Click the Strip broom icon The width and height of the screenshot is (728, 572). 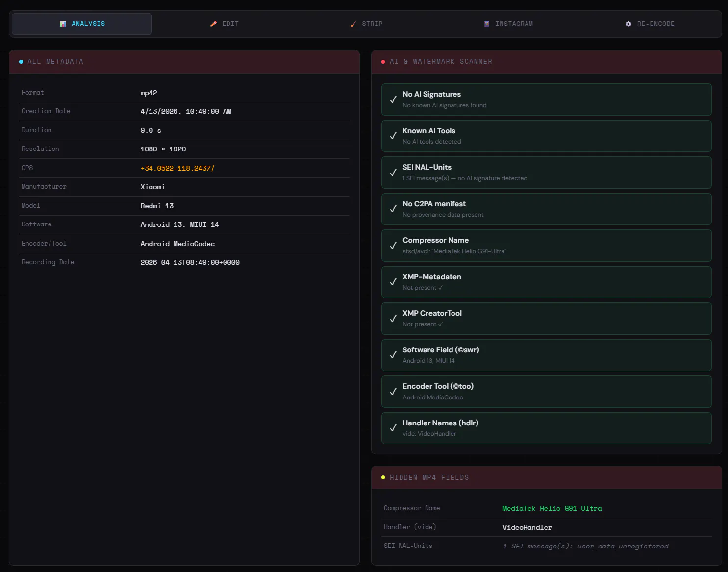(x=353, y=24)
